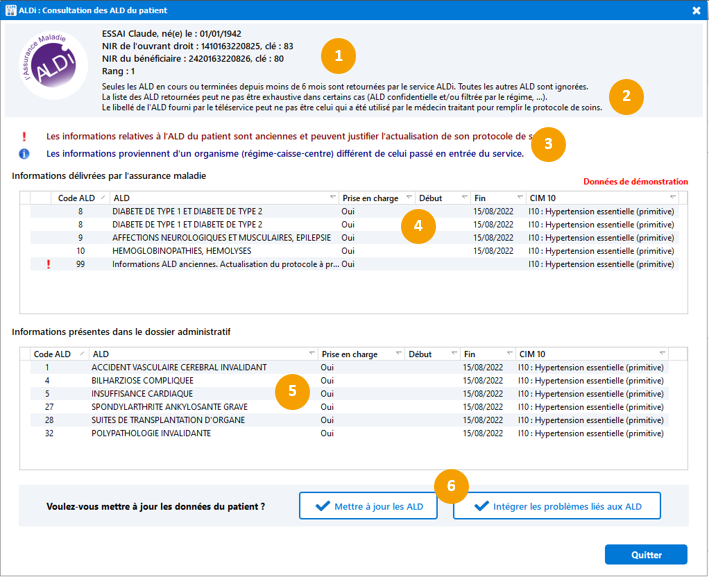This screenshot has width=709, height=577.
Task: Select row SPONDYLARTHRITE ANKYLOSANTE GRAVE
Action: [x=349, y=407]
